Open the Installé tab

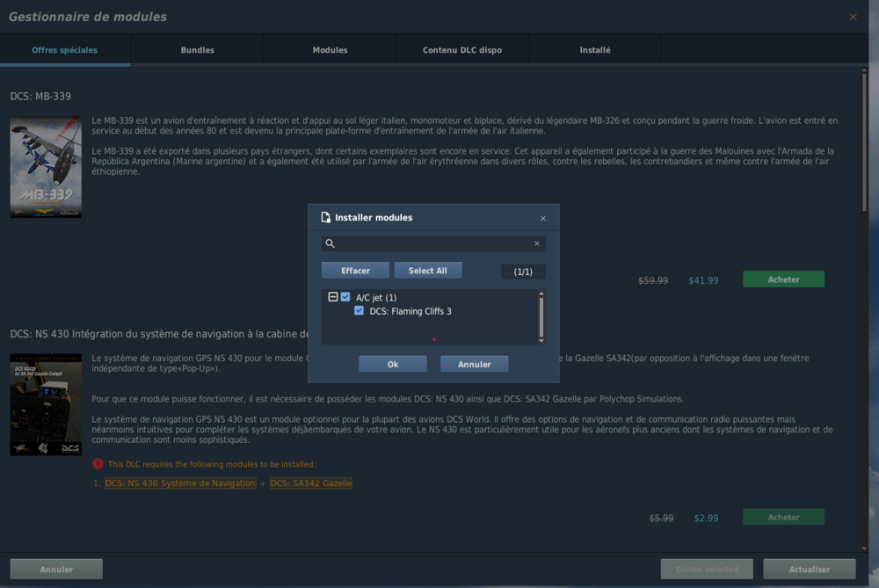(x=595, y=50)
